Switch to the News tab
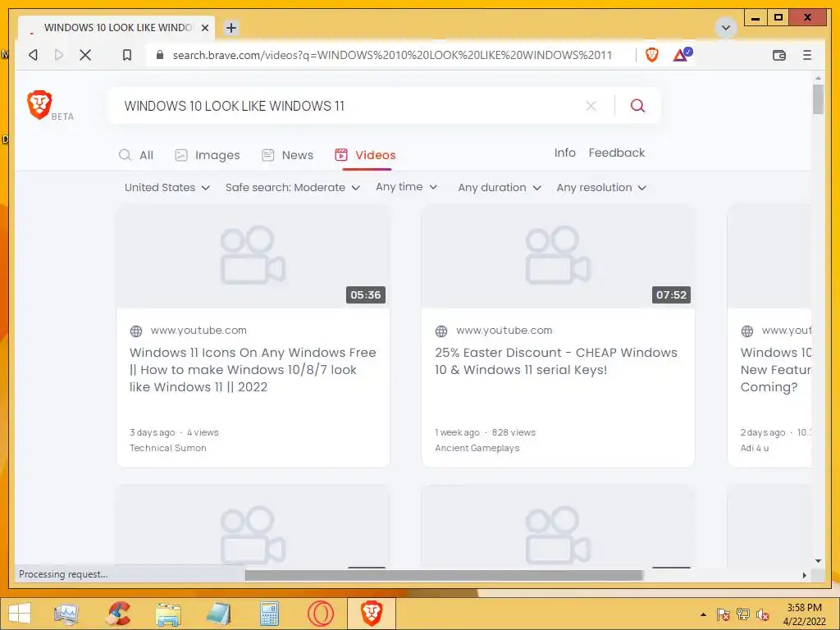Screen dimensions: 840x630 click(x=287, y=155)
